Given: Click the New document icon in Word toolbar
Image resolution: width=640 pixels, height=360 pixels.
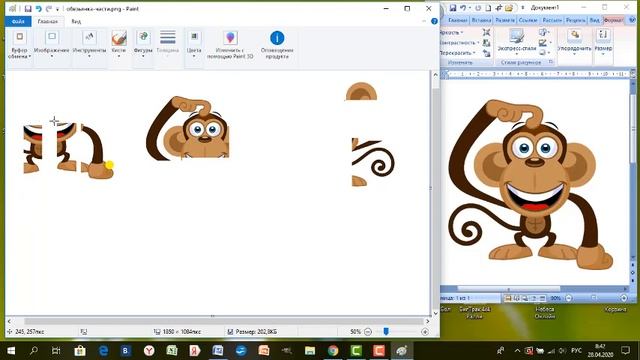Looking at the screenshot, I should pyautogui.click(x=488, y=8).
